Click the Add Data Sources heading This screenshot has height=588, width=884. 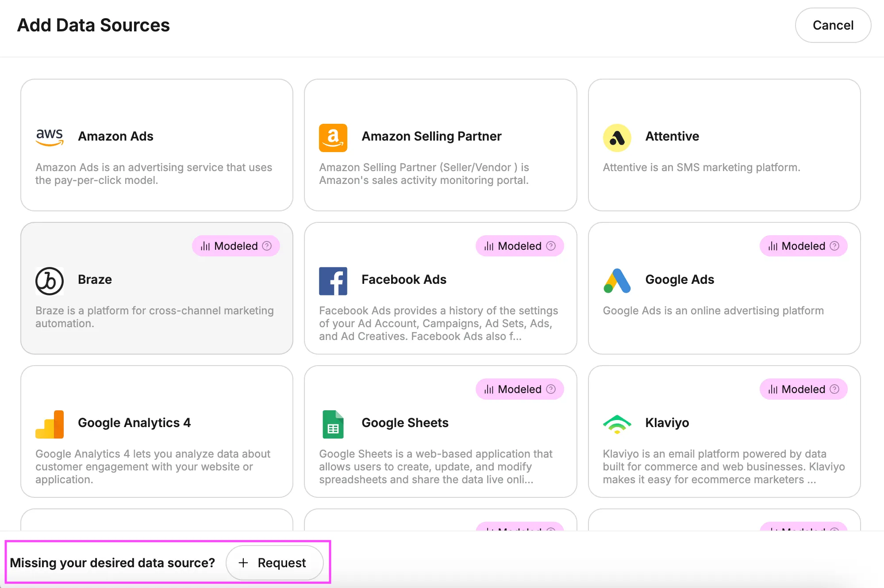[93, 25]
